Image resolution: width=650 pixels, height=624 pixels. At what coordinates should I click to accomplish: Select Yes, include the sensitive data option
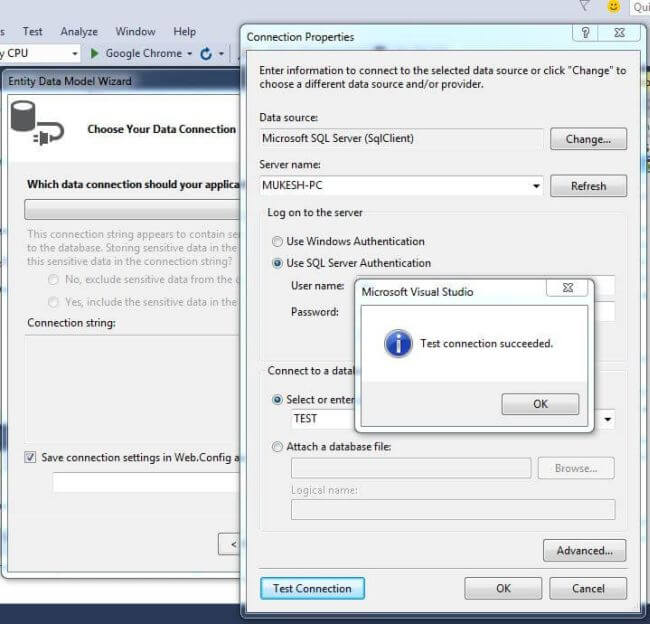[53, 302]
